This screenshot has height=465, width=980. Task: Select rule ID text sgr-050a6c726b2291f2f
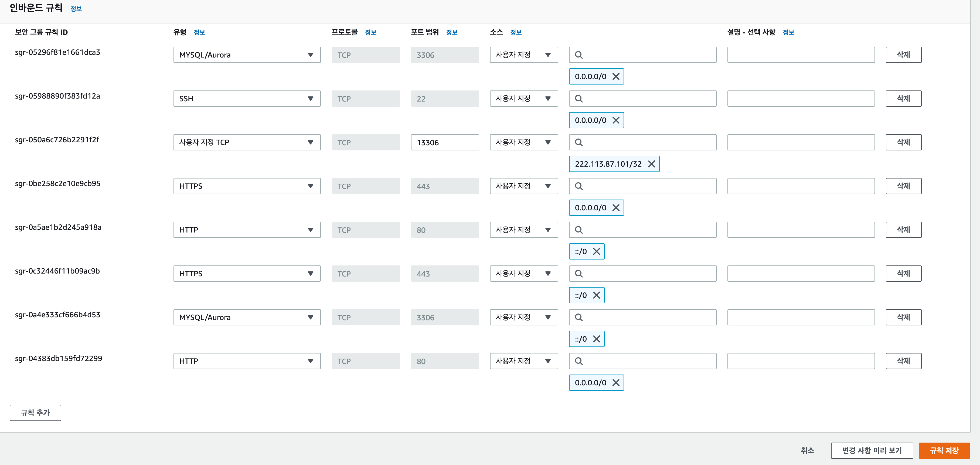tap(57, 140)
